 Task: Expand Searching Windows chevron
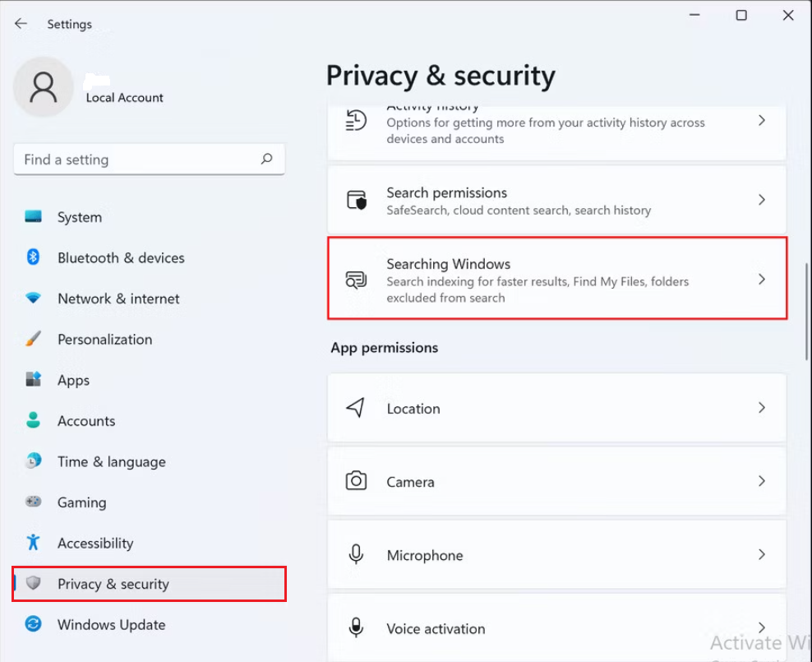761,280
